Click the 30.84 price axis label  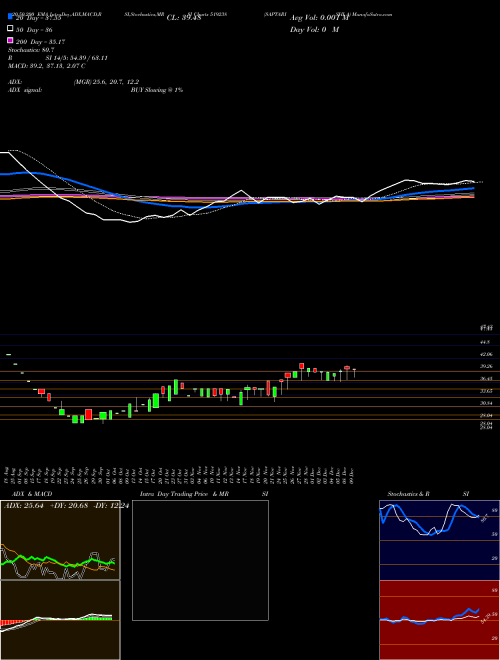click(486, 403)
